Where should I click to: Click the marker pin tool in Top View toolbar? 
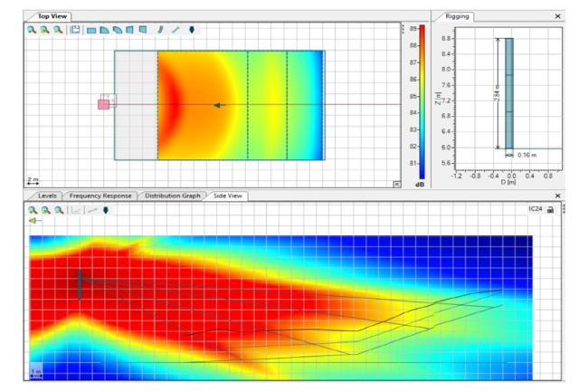tap(191, 30)
